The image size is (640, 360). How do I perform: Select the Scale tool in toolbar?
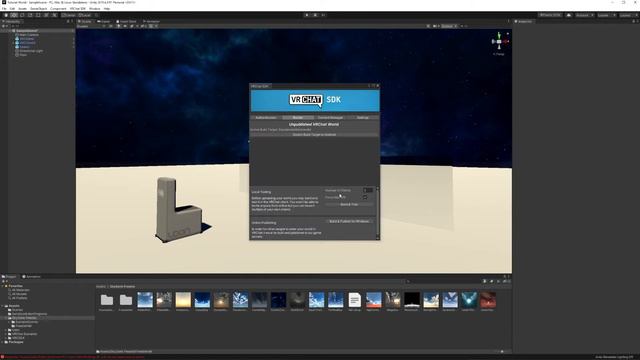pyautogui.click(x=30, y=15)
